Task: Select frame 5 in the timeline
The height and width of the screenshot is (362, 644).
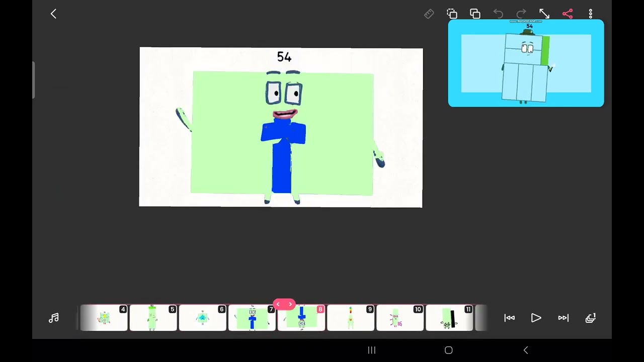Action: click(x=153, y=318)
